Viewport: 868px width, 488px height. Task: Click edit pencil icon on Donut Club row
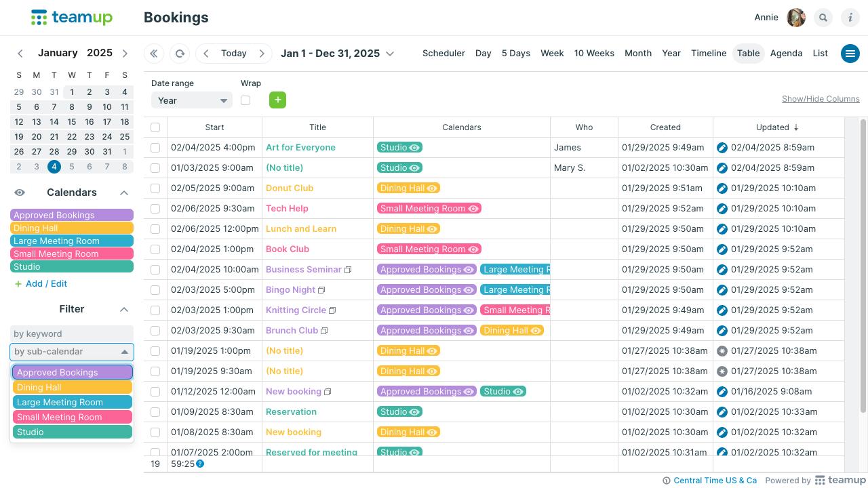pyautogui.click(x=722, y=188)
